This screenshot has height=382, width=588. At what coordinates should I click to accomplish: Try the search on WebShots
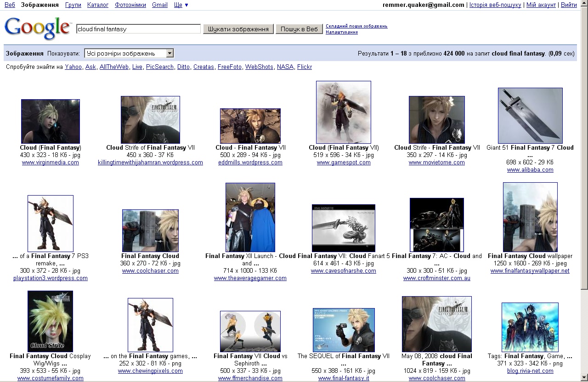pos(259,67)
